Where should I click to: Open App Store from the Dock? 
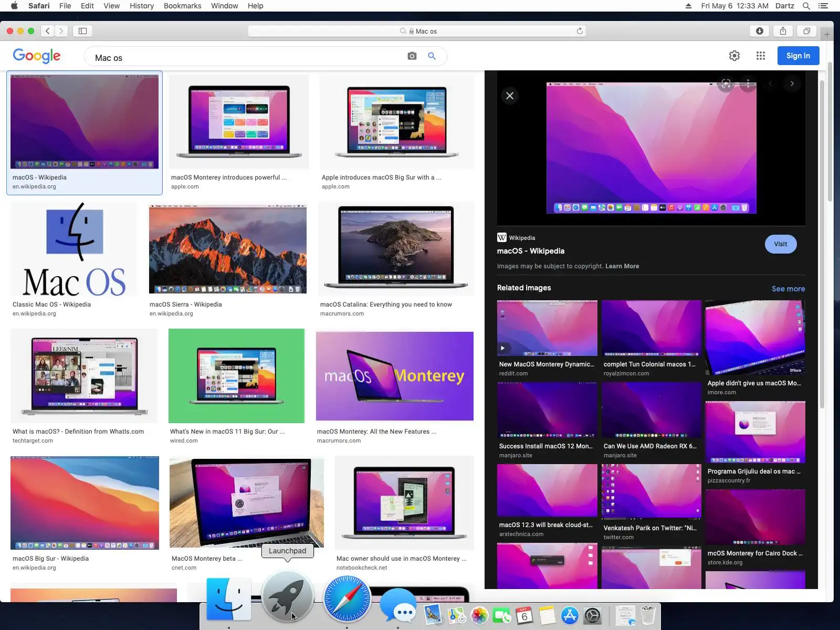tap(569, 615)
